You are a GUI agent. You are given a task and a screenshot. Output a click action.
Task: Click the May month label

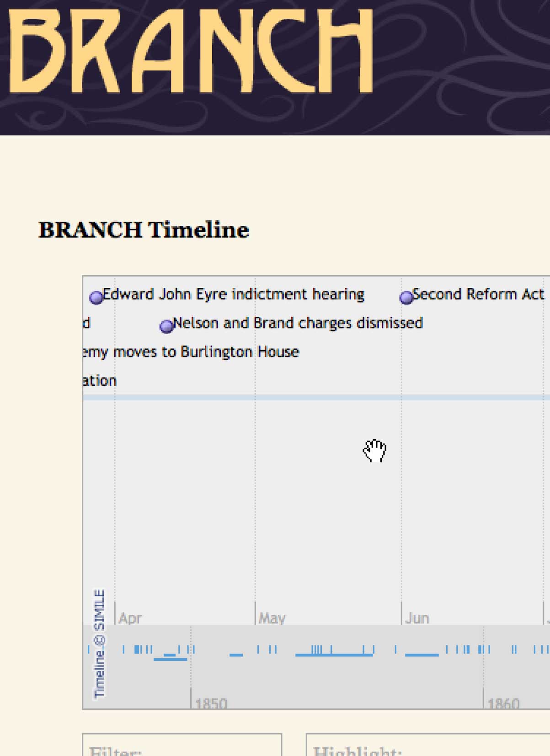pyautogui.click(x=272, y=618)
